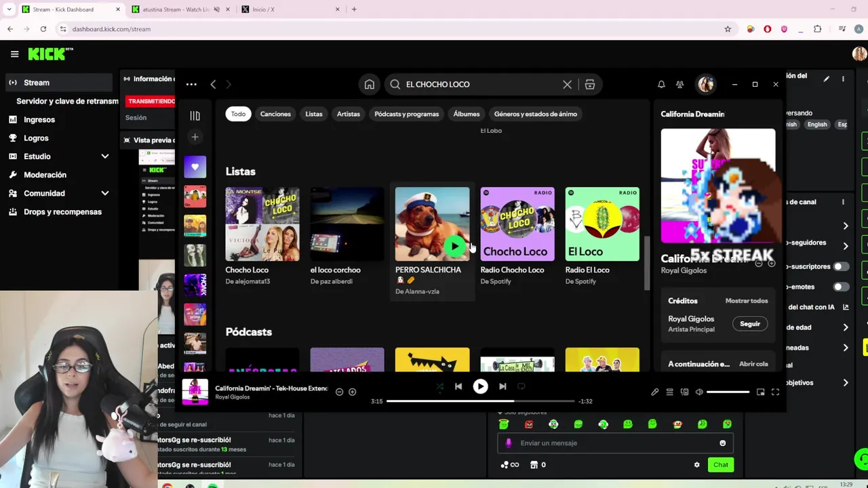Image resolution: width=868 pixels, height=488 pixels.
Task: Select the Pódcasts y programas filter
Action: point(406,114)
